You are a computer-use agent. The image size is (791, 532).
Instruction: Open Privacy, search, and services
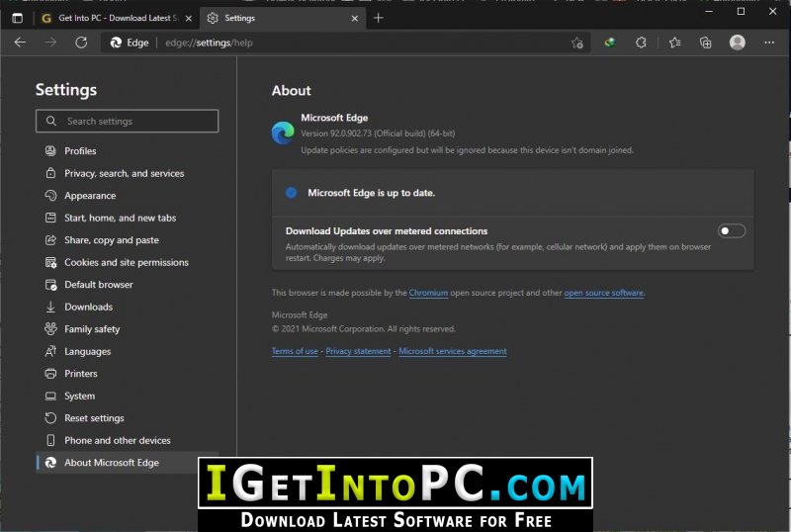pyautogui.click(x=128, y=173)
